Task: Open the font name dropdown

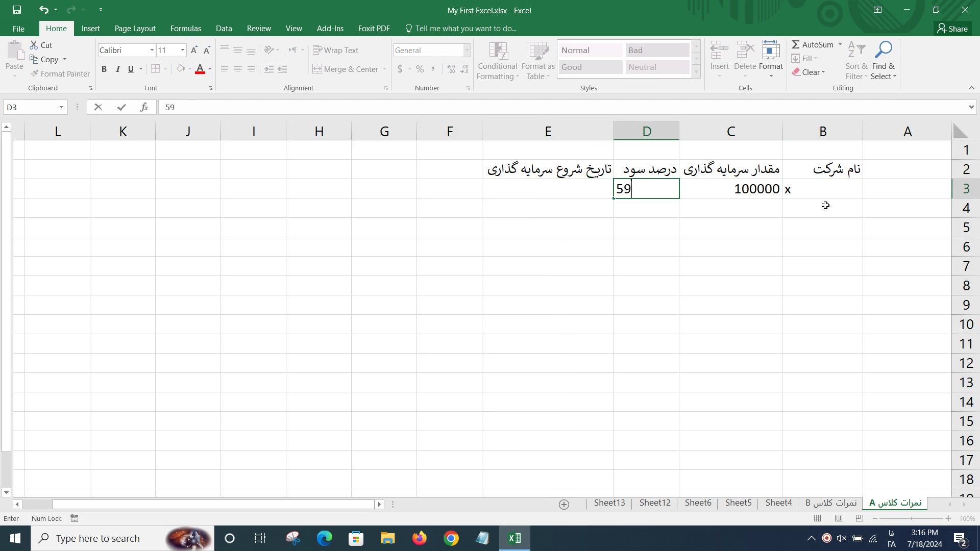Action: point(152,50)
